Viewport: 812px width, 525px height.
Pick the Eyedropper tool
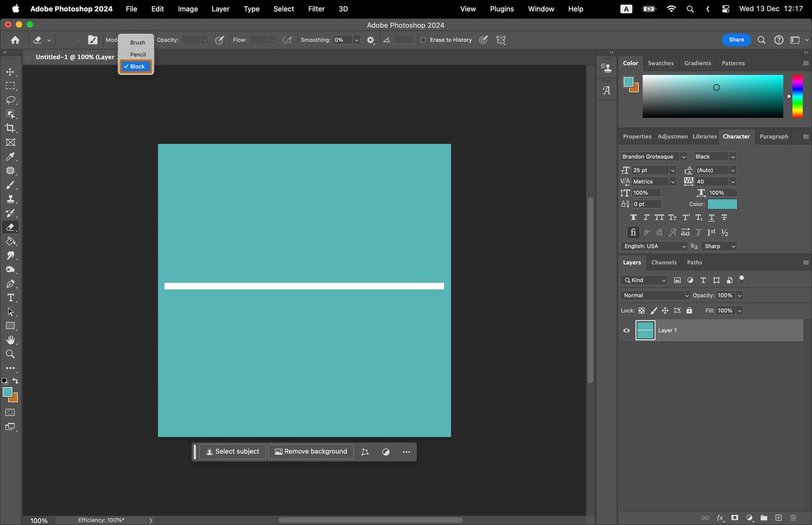coord(10,157)
